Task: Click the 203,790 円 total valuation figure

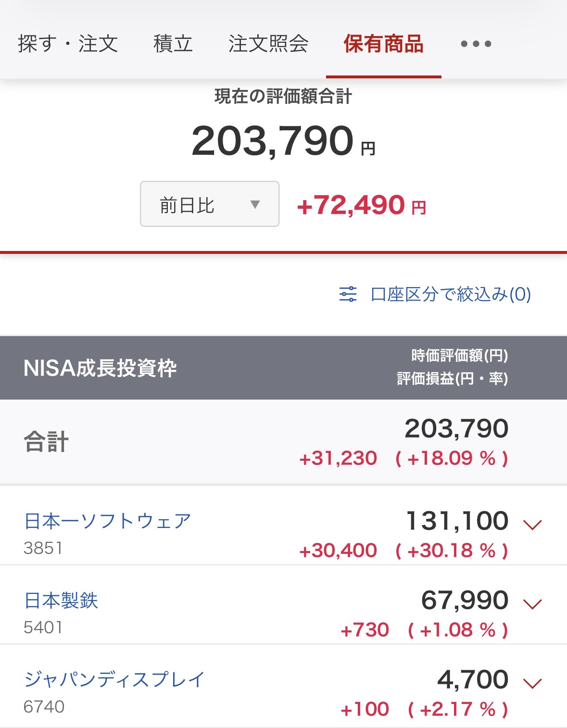Action: coord(283,141)
